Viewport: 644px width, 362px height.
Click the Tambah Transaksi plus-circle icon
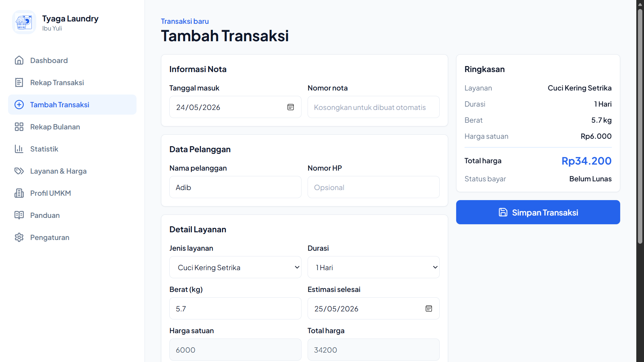[19, 105]
